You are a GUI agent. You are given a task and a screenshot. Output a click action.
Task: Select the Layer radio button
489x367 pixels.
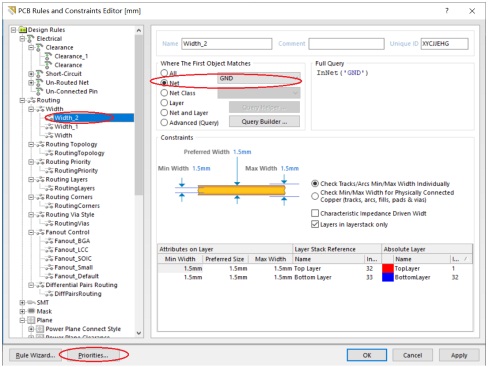tap(164, 103)
